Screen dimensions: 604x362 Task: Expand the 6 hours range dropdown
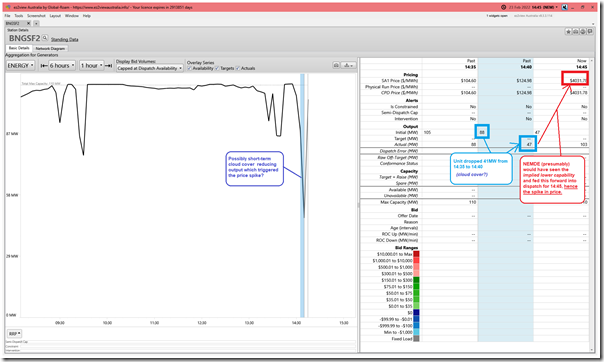click(62, 66)
